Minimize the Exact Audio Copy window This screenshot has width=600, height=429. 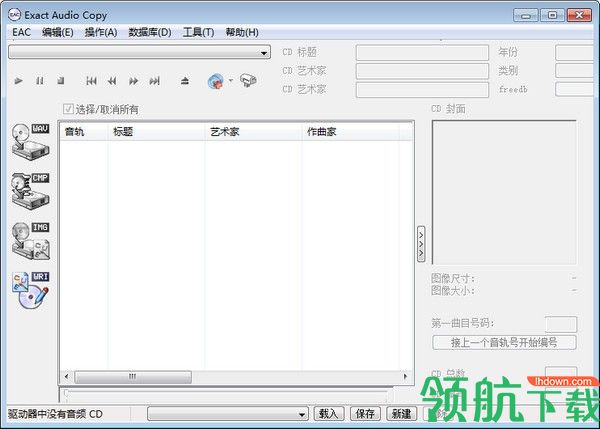coord(526,15)
